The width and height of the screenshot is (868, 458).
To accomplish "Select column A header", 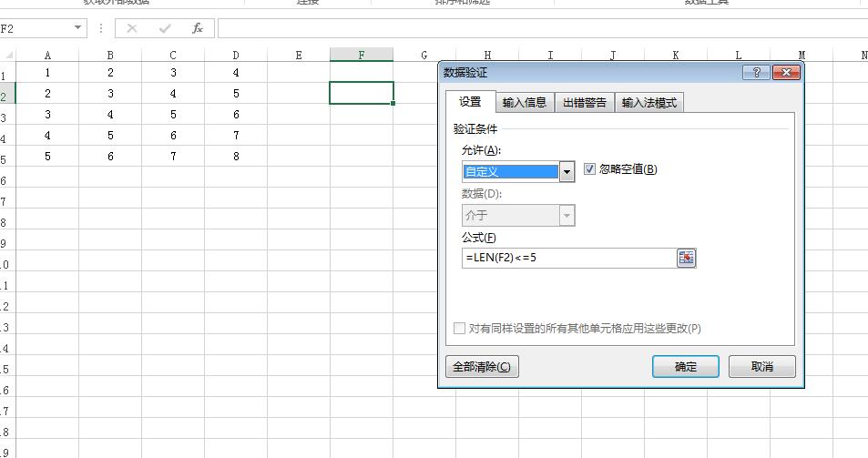I will pos(47,55).
